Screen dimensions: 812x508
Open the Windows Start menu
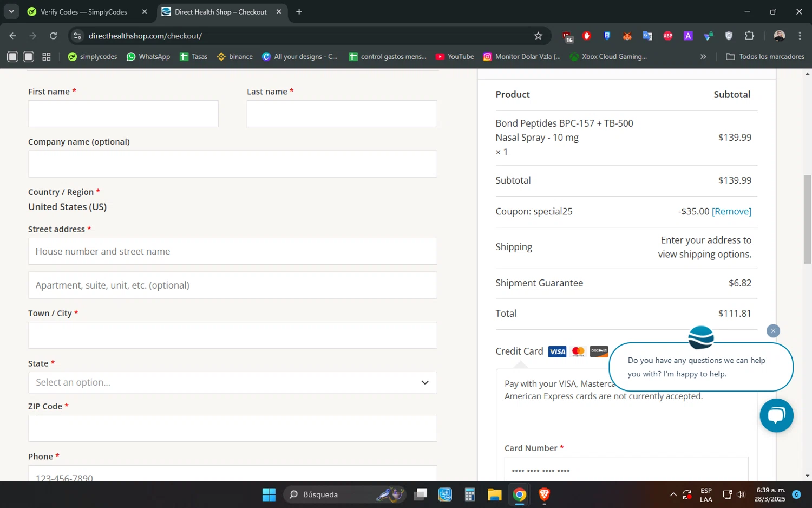[269, 494]
